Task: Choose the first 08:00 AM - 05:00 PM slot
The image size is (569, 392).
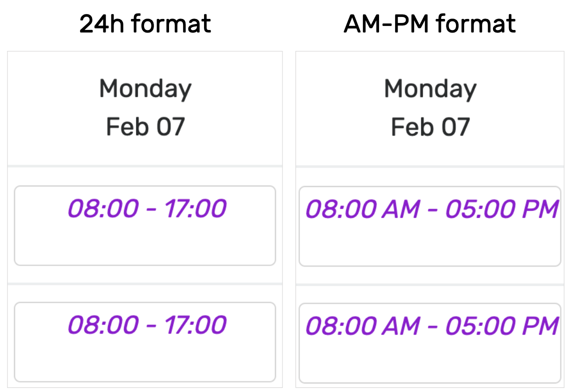Action: pos(430,226)
